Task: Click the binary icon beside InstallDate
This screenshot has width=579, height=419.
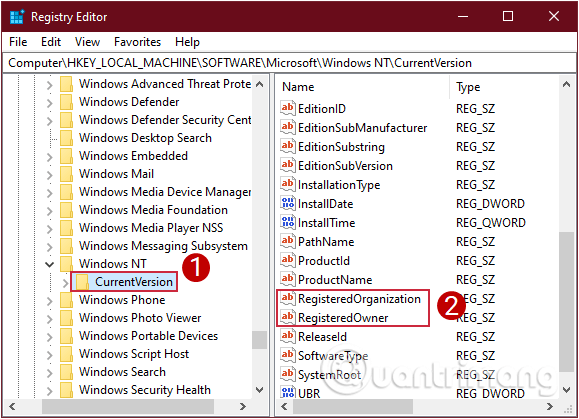Action: coord(288,203)
